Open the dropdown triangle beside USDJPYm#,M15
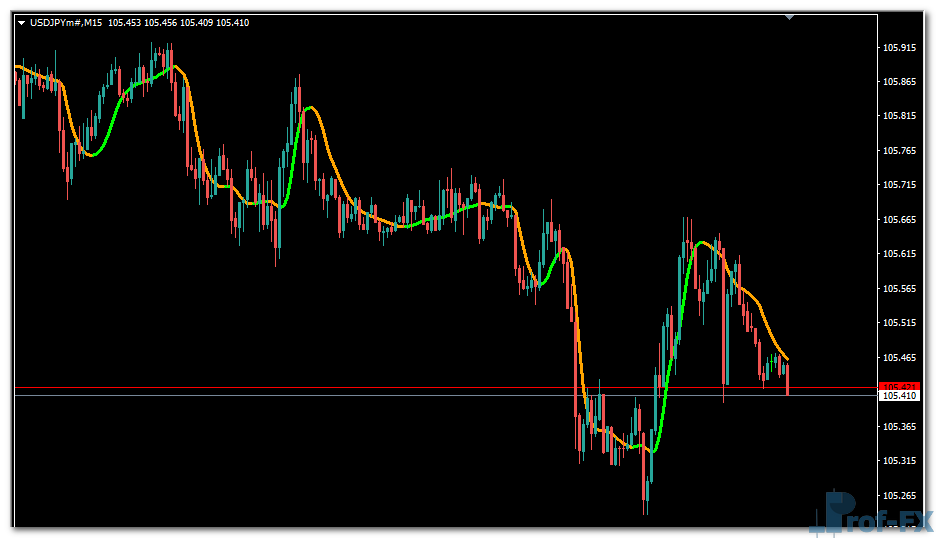 click(x=22, y=23)
